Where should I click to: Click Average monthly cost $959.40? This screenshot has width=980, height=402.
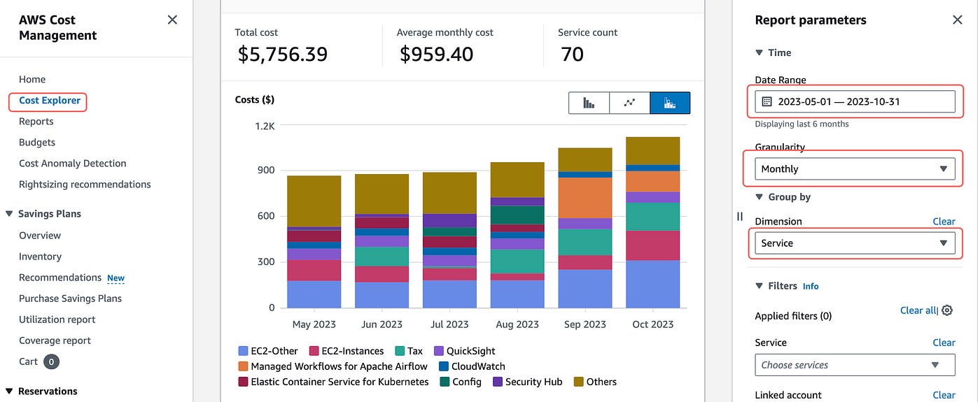(x=436, y=54)
